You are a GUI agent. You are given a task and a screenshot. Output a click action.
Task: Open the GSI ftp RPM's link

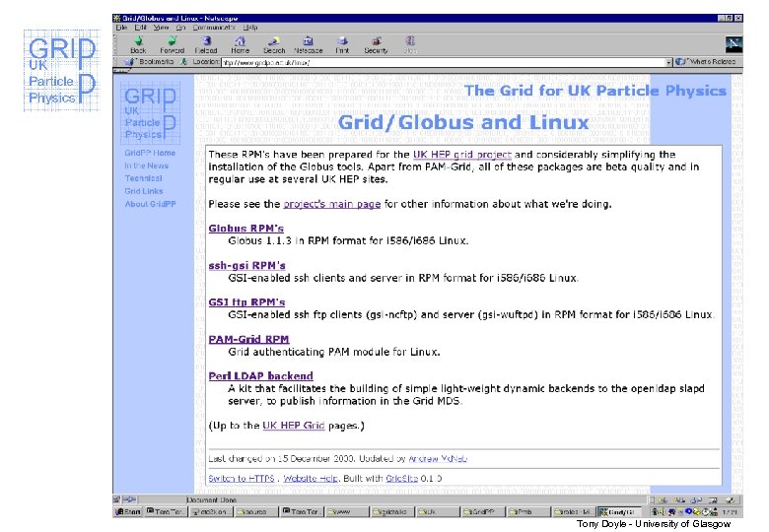[x=246, y=302]
